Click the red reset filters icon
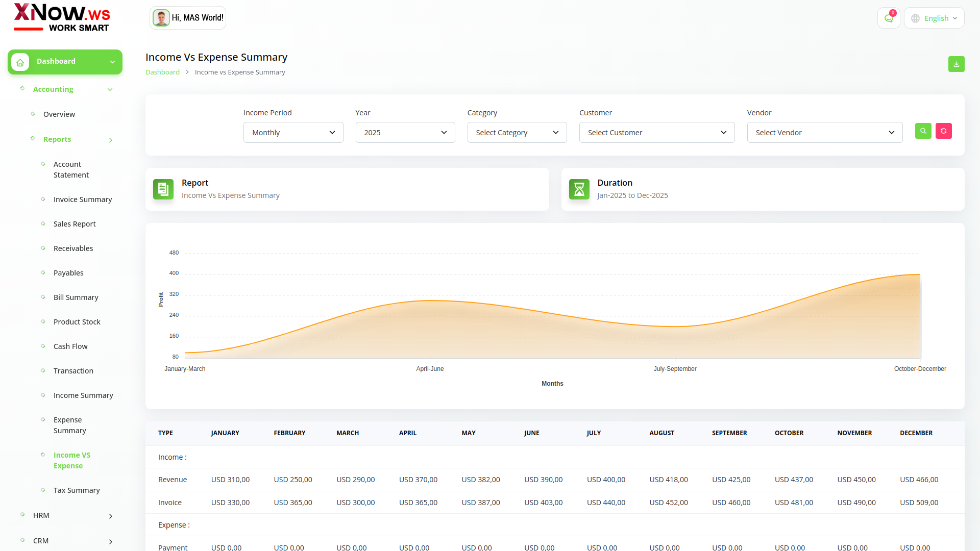 pos(943,131)
